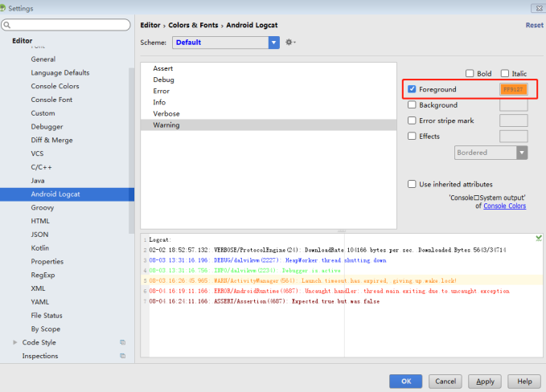
Task: Select JSON color settings
Action: tap(39, 235)
